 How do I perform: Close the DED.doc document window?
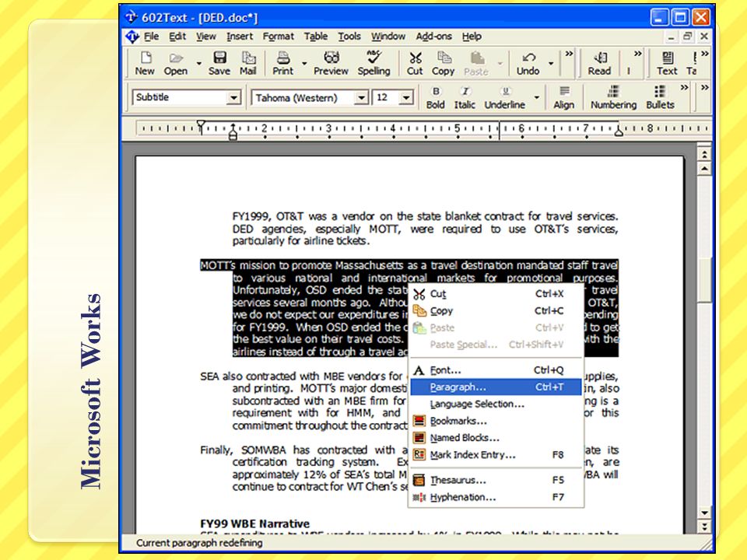click(704, 37)
